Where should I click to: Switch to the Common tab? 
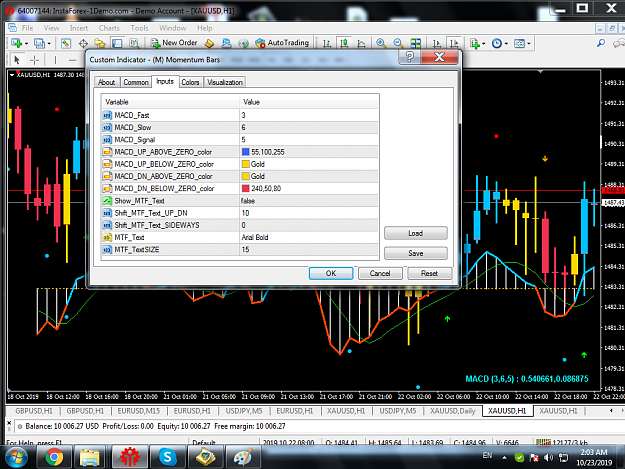(x=136, y=82)
